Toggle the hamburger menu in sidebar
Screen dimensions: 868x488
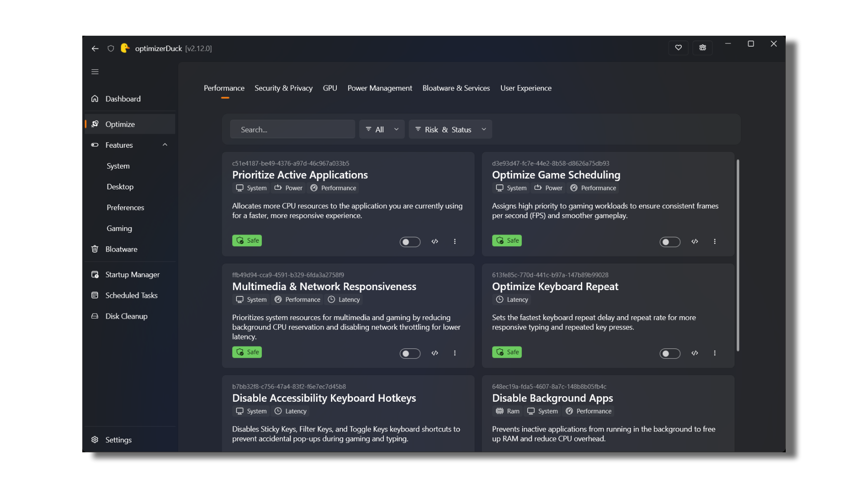tap(95, 72)
